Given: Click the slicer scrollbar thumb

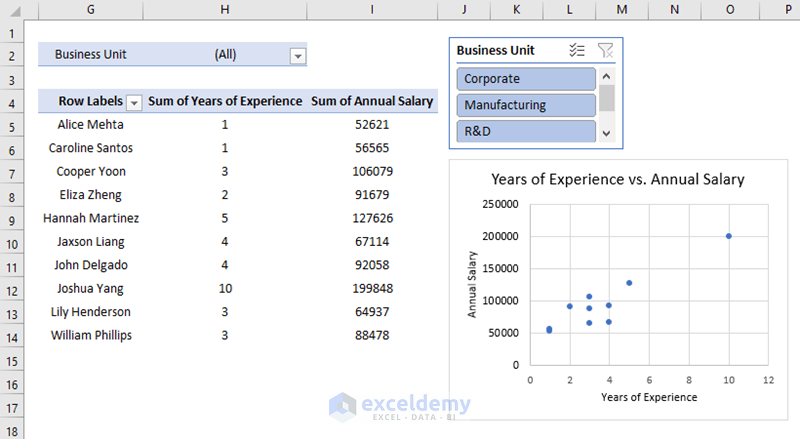Looking at the screenshot, I should 607,98.
